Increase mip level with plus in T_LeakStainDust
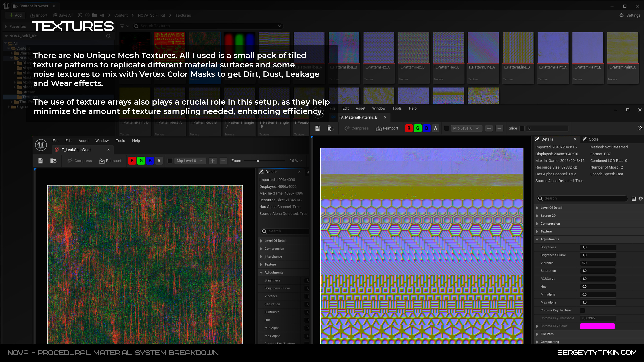Screen dimensions: 644x362 pos(212,161)
